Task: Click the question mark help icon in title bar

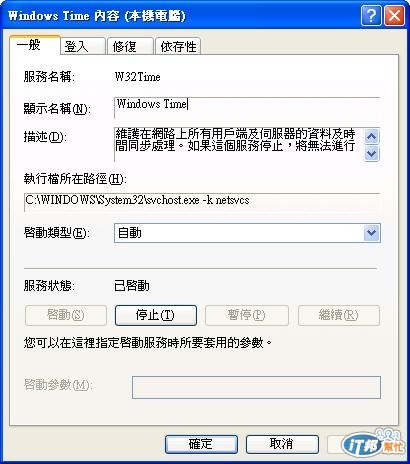Action: [x=371, y=15]
